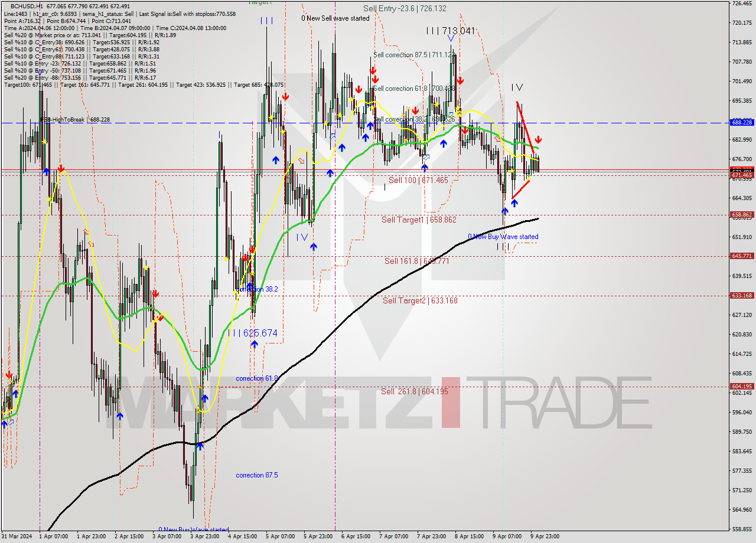The image size is (756, 543).
Task: Click the red 671.465 price axis tag
Action: pyautogui.click(x=742, y=175)
